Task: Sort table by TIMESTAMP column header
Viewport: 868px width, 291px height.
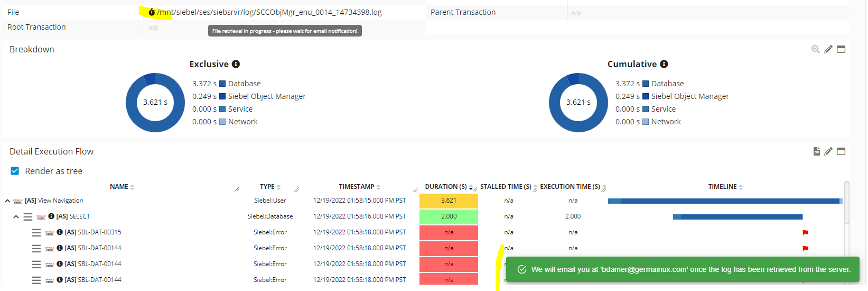Action: (x=357, y=187)
